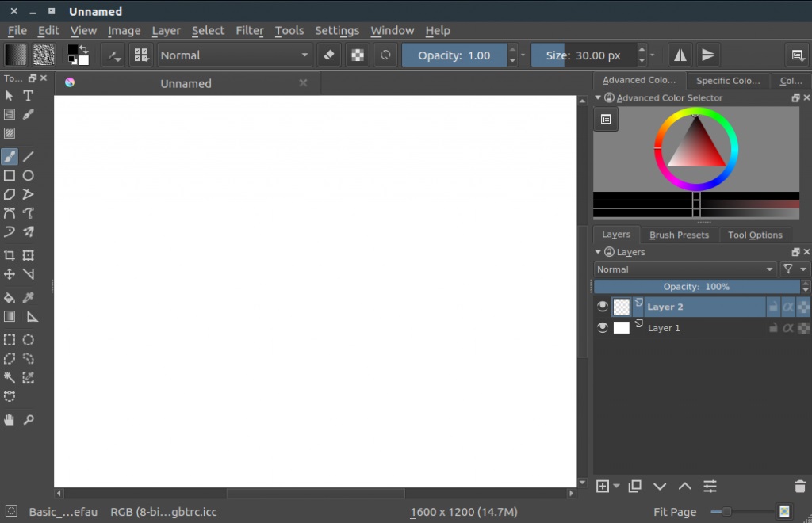Screen dimensions: 812x523
Task: Select the Measure tool
Action: pos(31,317)
